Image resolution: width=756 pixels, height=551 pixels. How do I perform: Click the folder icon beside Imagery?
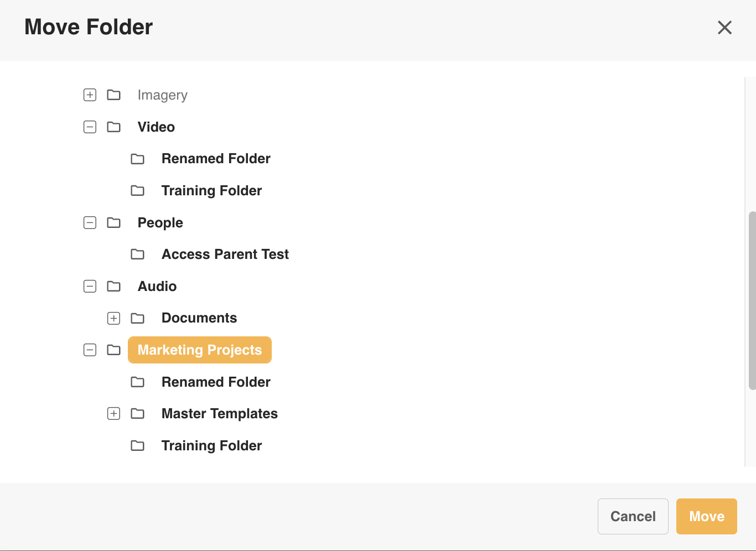[113, 95]
